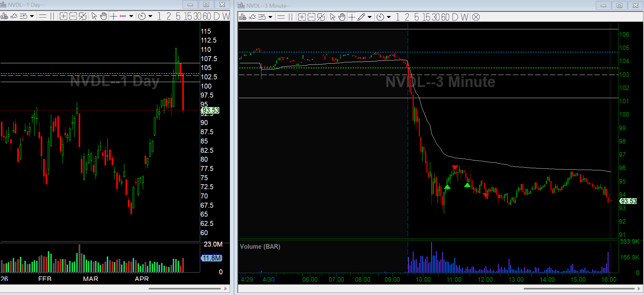Click reset/undo list icon in 3 Minute window

[262, 17]
